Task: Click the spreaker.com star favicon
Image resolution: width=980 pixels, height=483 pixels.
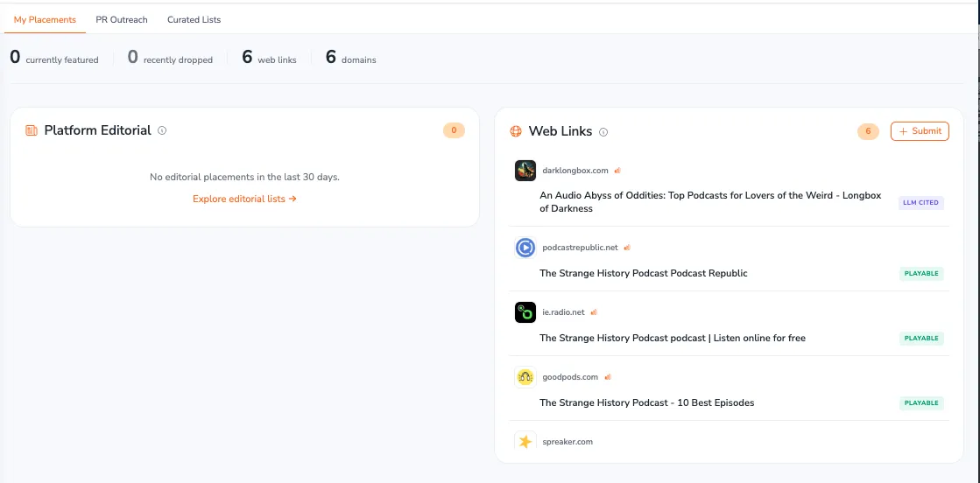Action: click(x=525, y=441)
